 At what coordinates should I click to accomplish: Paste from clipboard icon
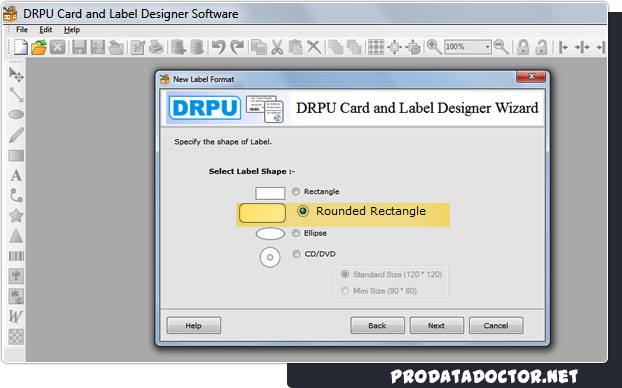(295, 47)
